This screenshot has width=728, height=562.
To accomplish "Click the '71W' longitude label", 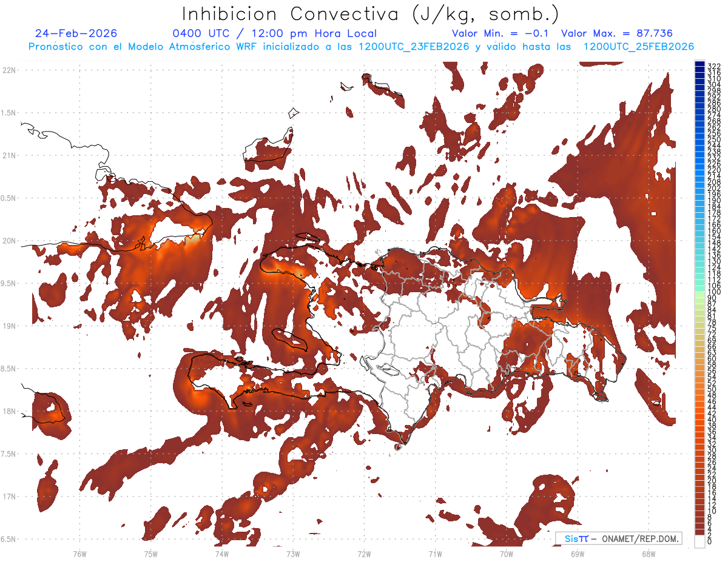I will point(435,554).
